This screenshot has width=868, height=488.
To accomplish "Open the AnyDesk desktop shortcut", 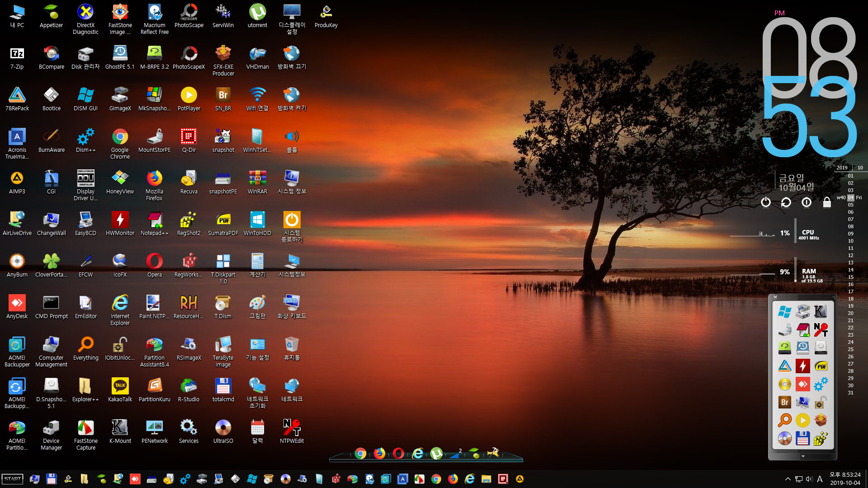I will 17,307.
